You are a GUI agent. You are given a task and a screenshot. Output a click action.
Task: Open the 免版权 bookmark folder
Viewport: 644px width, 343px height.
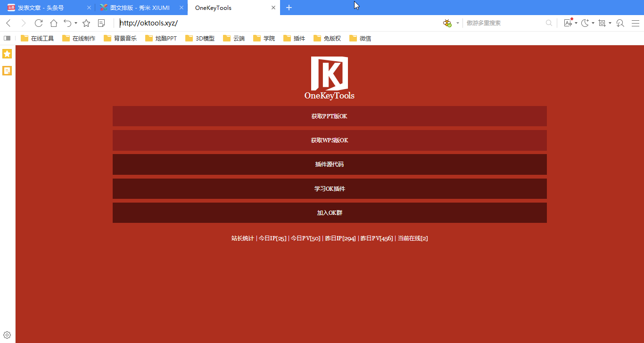click(x=327, y=38)
